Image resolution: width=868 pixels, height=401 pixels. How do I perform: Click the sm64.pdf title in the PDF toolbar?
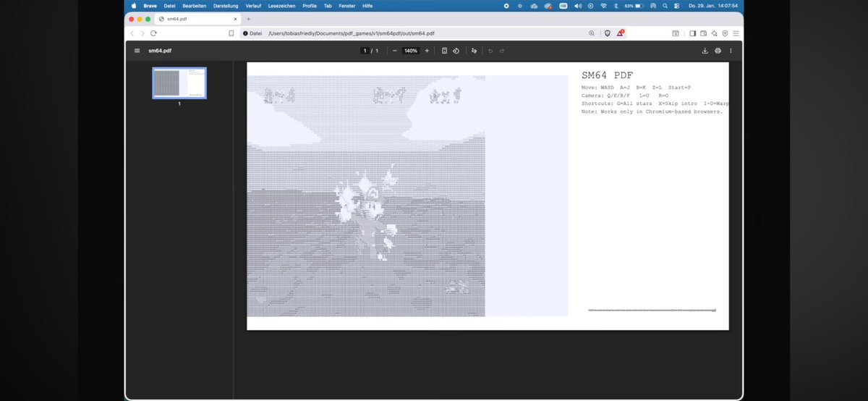click(x=160, y=51)
